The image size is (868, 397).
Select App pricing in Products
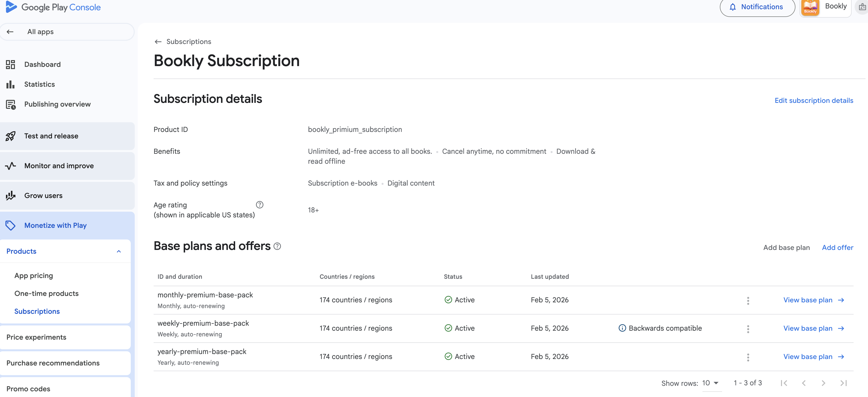34,276
